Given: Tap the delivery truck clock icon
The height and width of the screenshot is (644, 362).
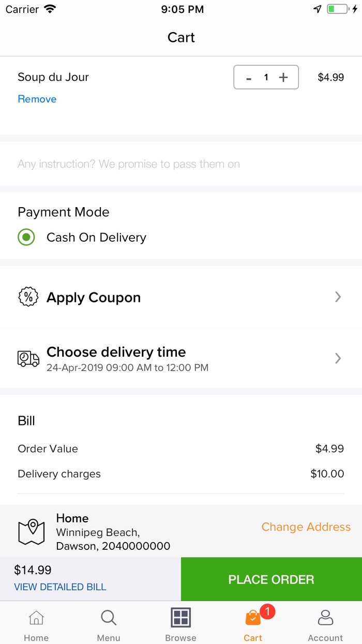Looking at the screenshot, I should (x=28, y=358).
